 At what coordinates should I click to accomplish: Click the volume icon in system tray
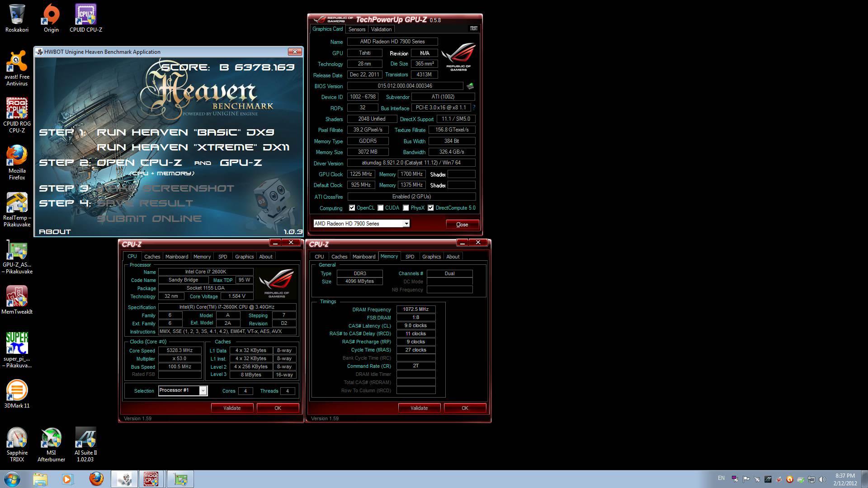(x=822, y=479)
